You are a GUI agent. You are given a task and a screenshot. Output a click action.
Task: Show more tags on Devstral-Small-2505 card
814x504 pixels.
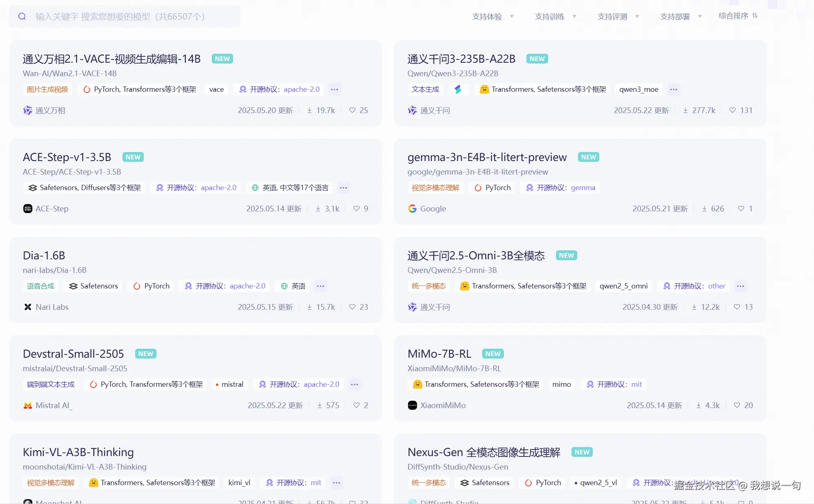click(x=354, y=384)
